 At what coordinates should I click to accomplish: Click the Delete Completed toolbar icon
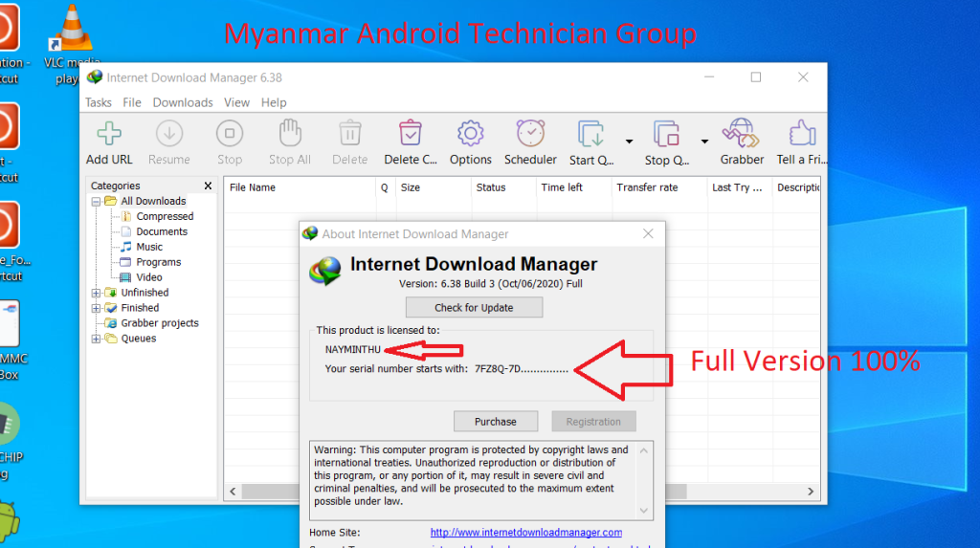pos(410,133)
